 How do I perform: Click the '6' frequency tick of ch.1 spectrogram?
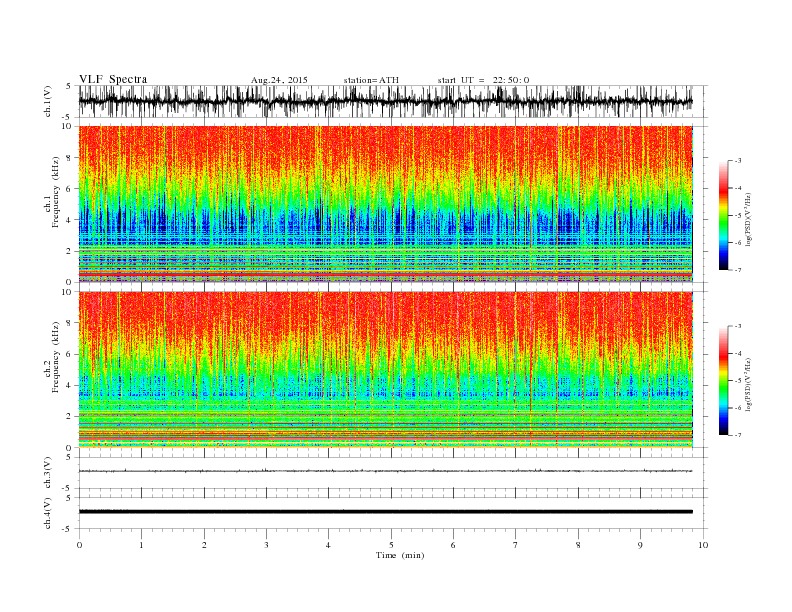tap(70, 189)
